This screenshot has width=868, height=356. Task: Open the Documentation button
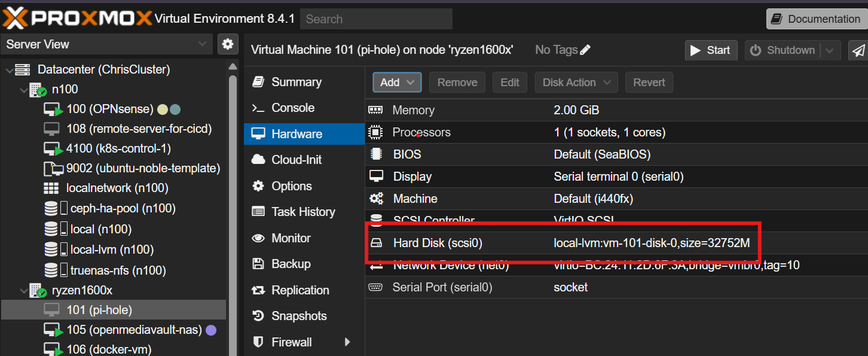click(x=817, y=19)
